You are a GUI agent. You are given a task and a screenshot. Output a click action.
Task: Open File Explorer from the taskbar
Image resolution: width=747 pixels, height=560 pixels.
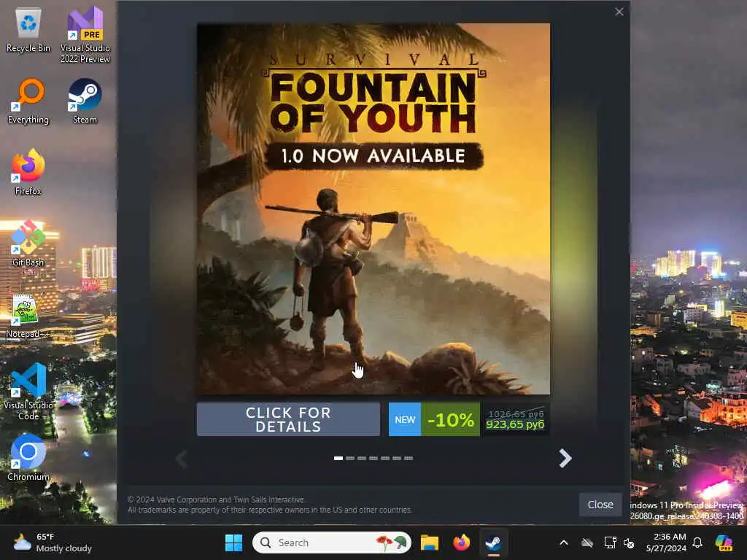click(x=429, y=542)
